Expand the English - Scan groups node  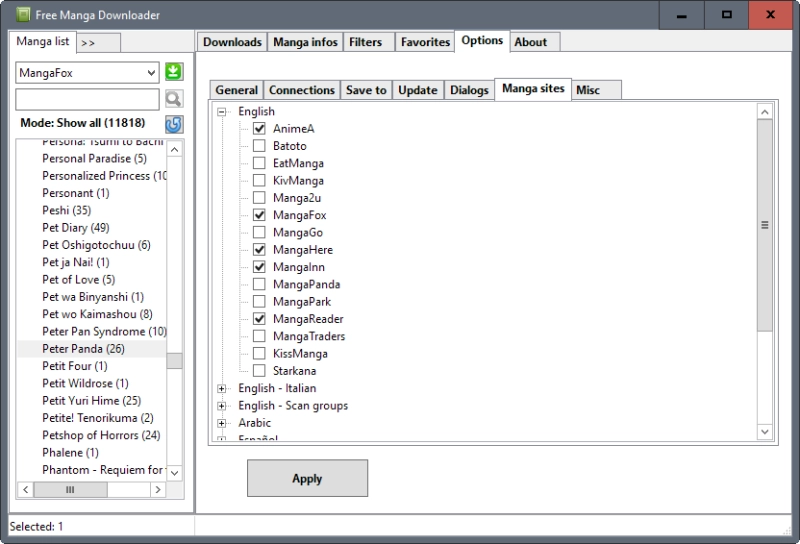(x=221, y=406)
